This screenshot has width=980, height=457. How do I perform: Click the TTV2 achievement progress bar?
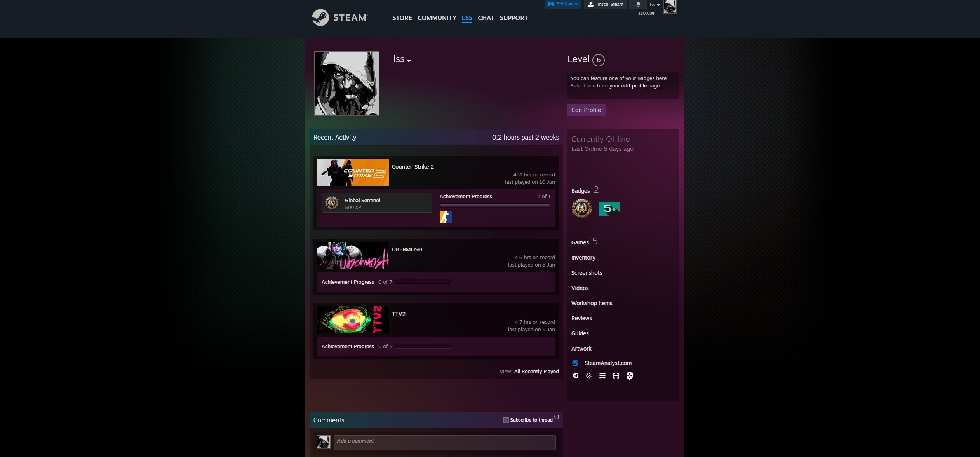(x=423, y=346)
